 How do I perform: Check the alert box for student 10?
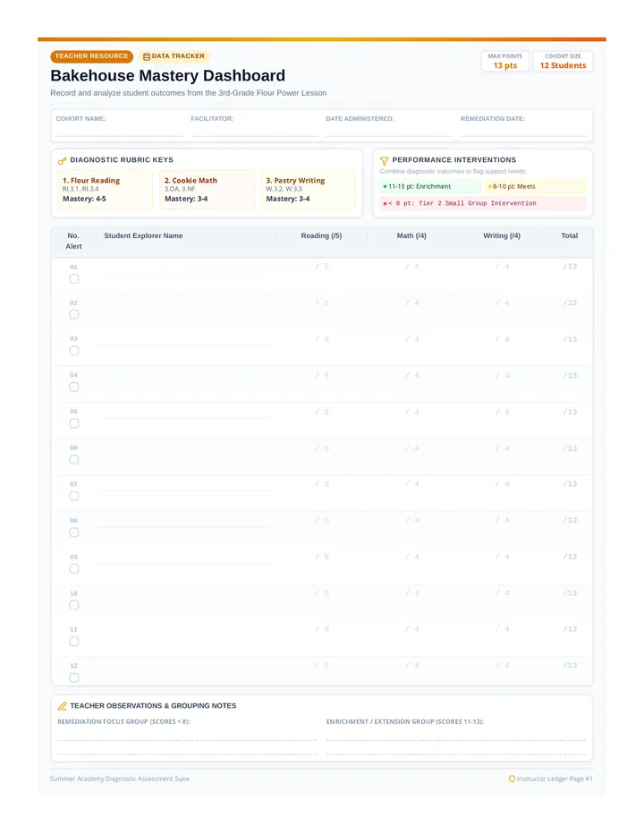[x=74, y=605]
